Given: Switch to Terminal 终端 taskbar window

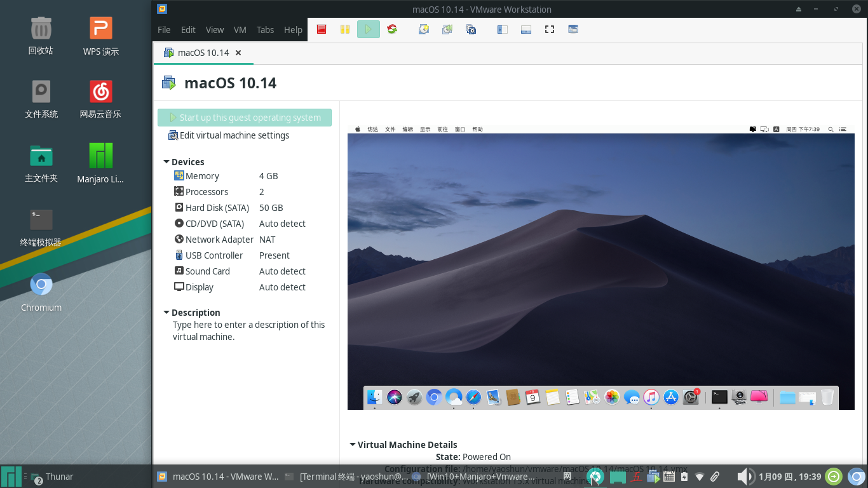Looking at the screenshot, I should (x=346, y=477).
